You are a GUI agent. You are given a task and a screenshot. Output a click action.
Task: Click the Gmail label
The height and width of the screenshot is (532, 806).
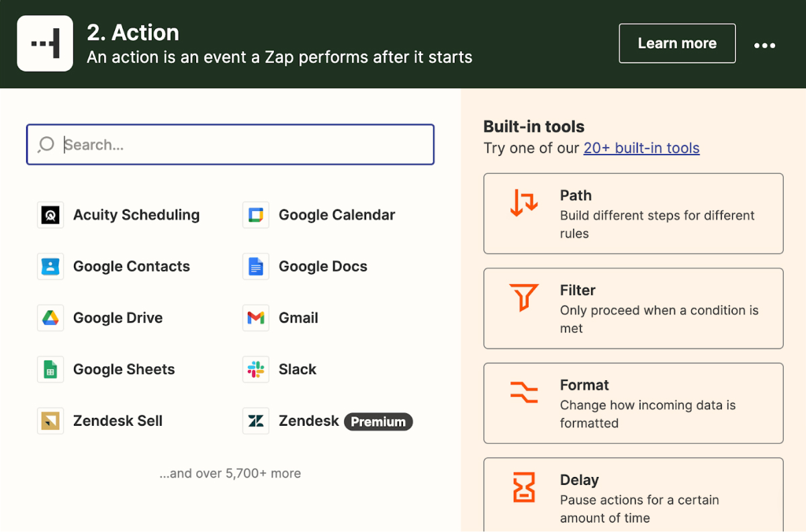tap(299, 318)
